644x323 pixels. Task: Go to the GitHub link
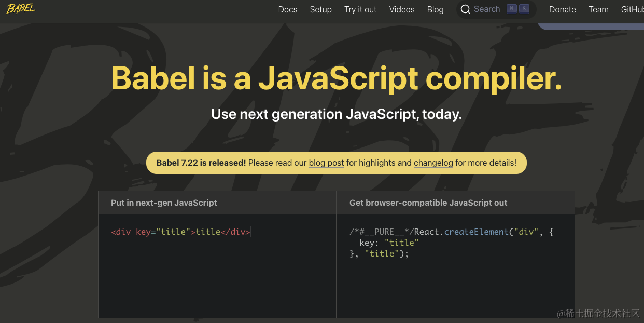click(632, 9)
